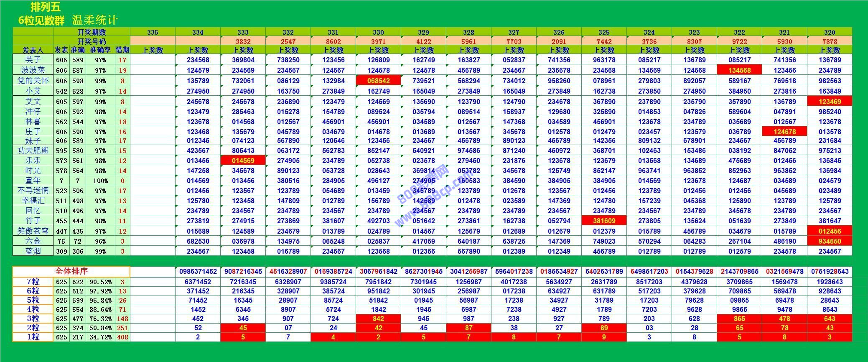Select the 全体排序 header cell
Image resolution: width=868 pixels, height=362 pixels.
point(71,271)
